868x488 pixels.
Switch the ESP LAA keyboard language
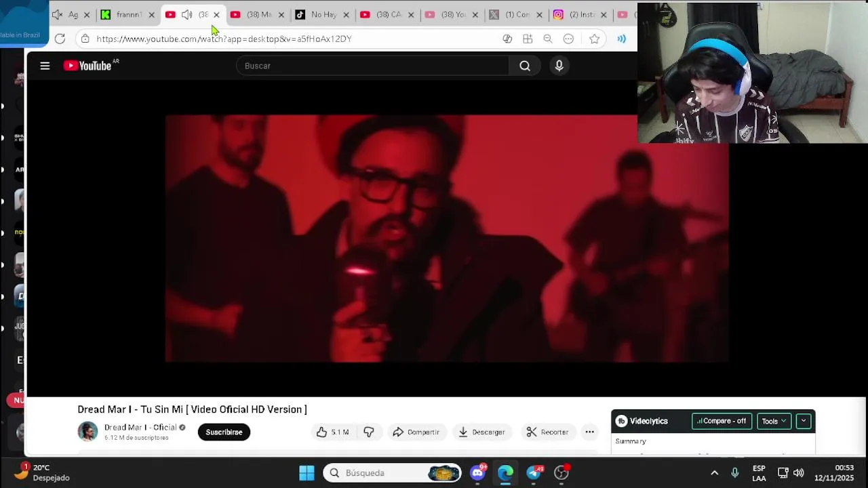[759, 473]
